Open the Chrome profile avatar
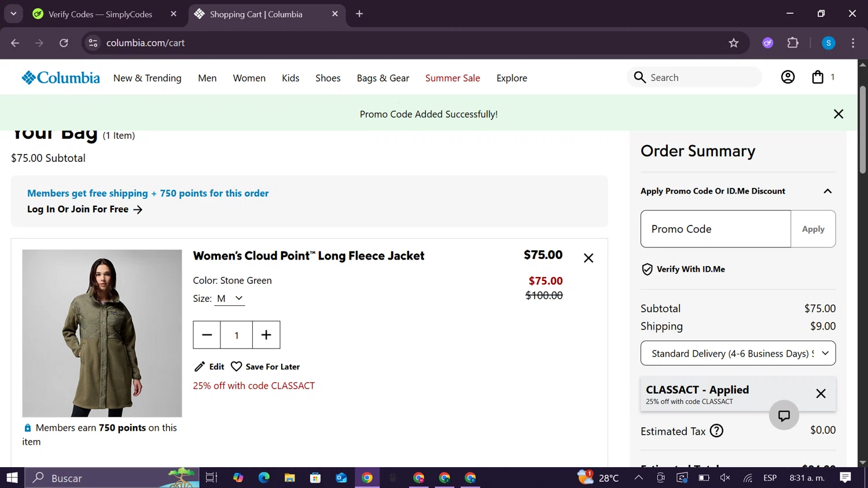The width and height of the screenshot is (868, 488). (829, 43)
